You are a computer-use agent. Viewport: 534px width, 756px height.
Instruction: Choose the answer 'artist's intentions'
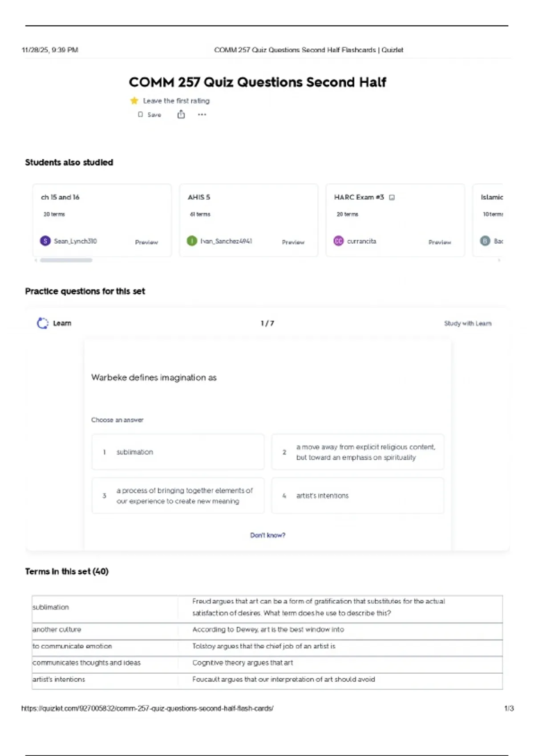click(357, 495)
